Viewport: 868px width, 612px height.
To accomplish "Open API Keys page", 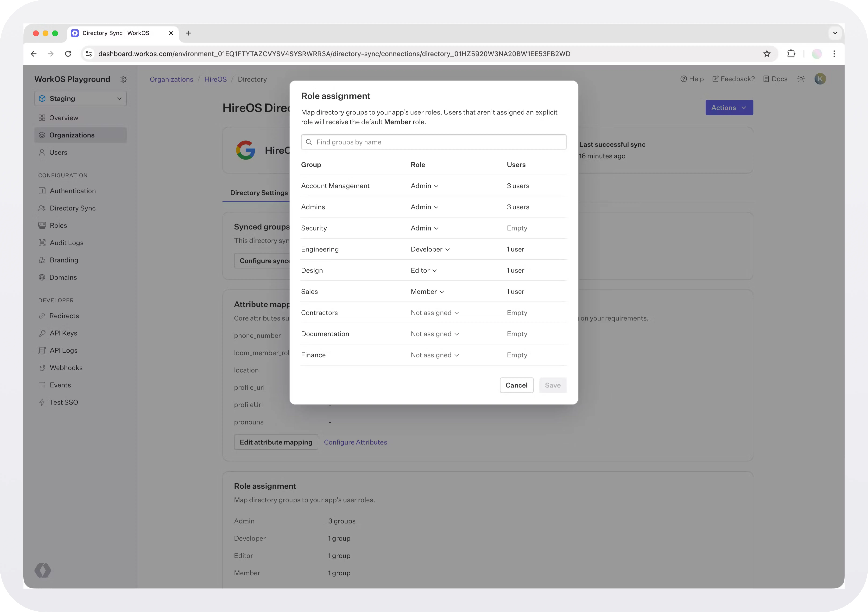I will coord(81,333).
